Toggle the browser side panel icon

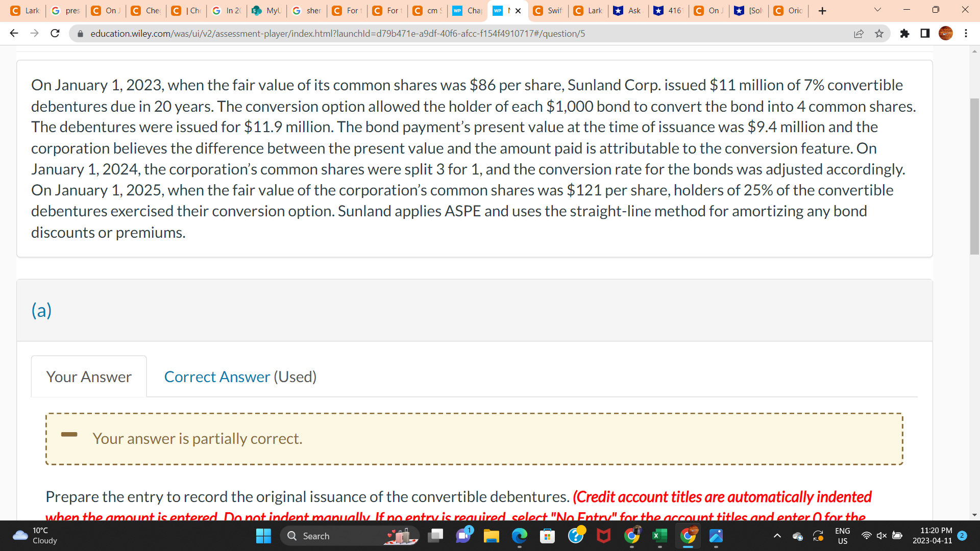tap(925, 34)
